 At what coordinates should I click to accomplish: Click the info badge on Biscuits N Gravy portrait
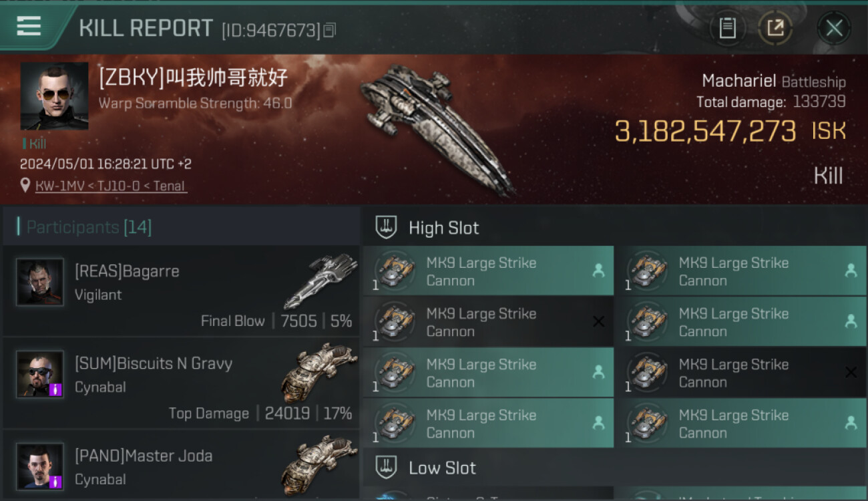[x=56, y=389]
